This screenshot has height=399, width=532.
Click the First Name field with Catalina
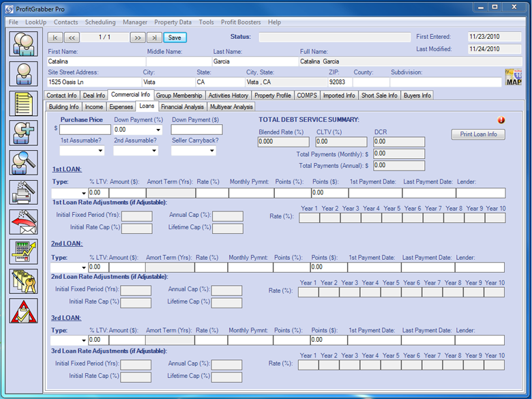tap(96, 61)
